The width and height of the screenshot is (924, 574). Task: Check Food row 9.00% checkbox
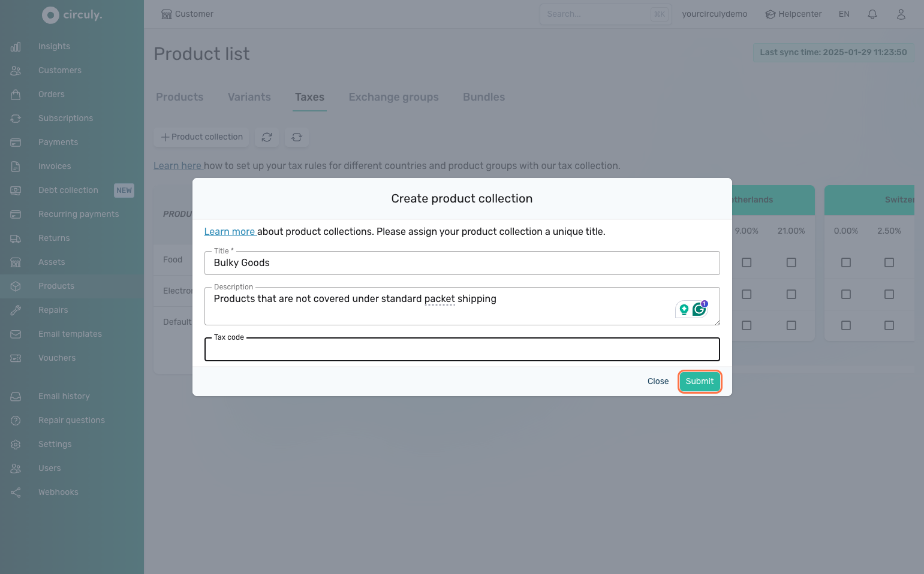747,263
